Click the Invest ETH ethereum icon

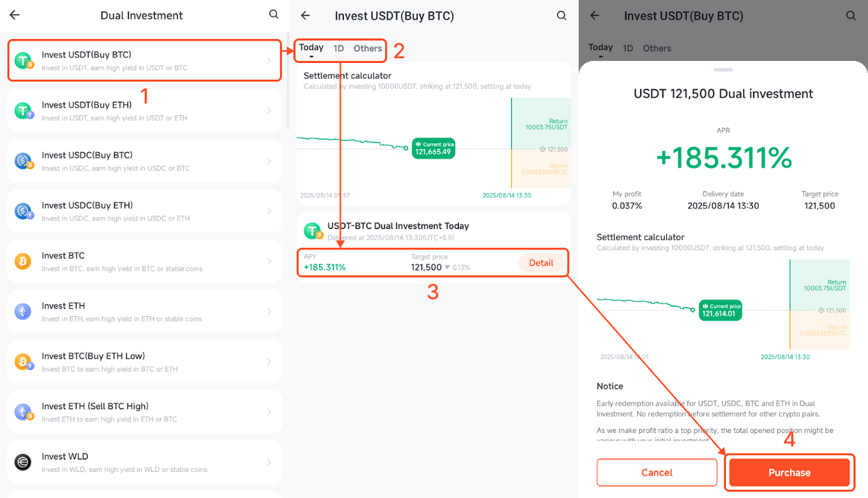[23, 311]
